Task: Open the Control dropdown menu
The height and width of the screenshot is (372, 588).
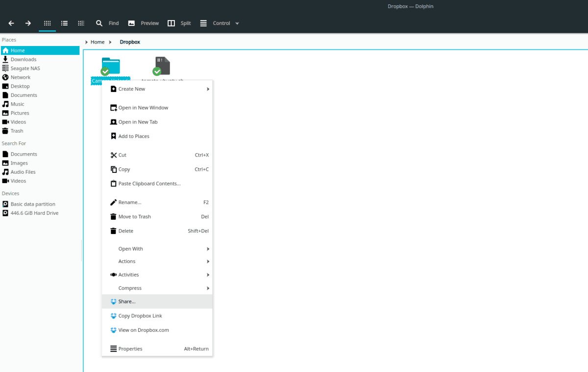Action: [220, 23]
